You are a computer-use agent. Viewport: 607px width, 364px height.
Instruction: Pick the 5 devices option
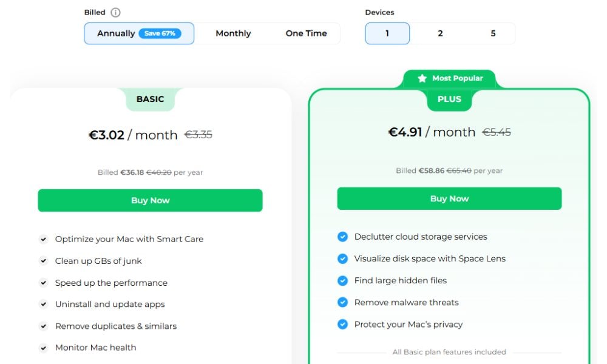[x=493, y=33]
